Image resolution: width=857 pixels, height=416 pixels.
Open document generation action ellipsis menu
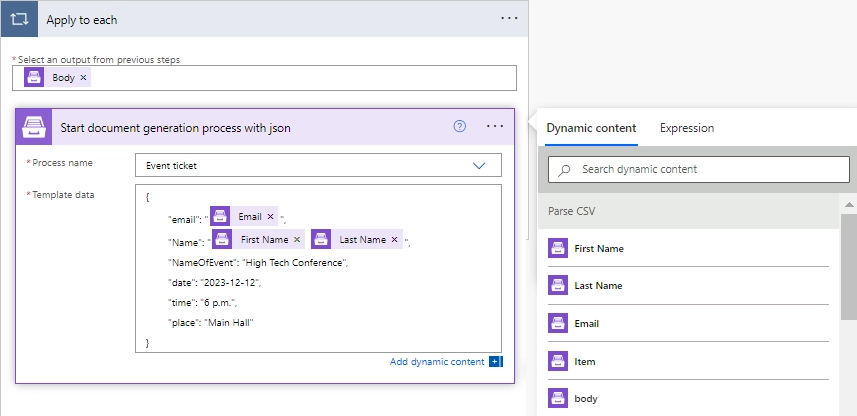coord(495,126)
